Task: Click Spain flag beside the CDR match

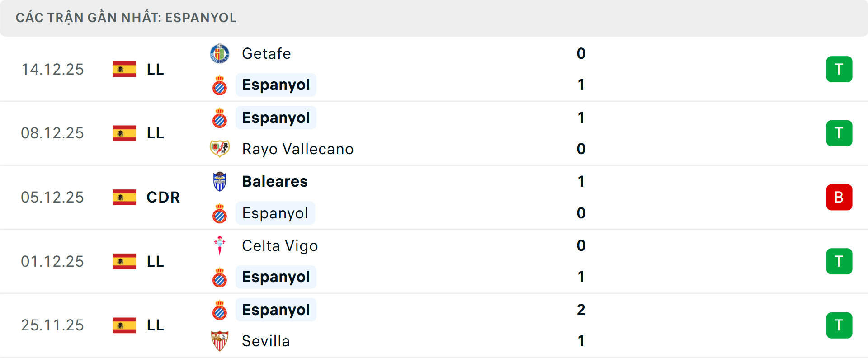Action: pos(124,197)
